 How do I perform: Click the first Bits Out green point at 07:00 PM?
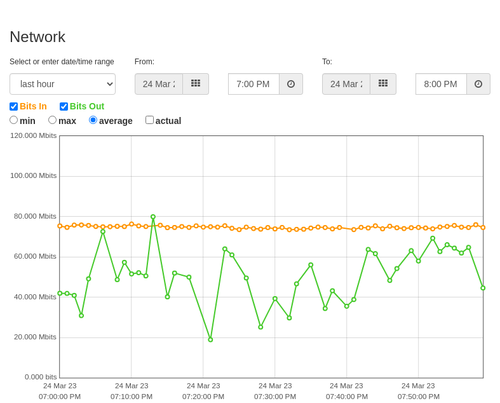coord(60,293)
